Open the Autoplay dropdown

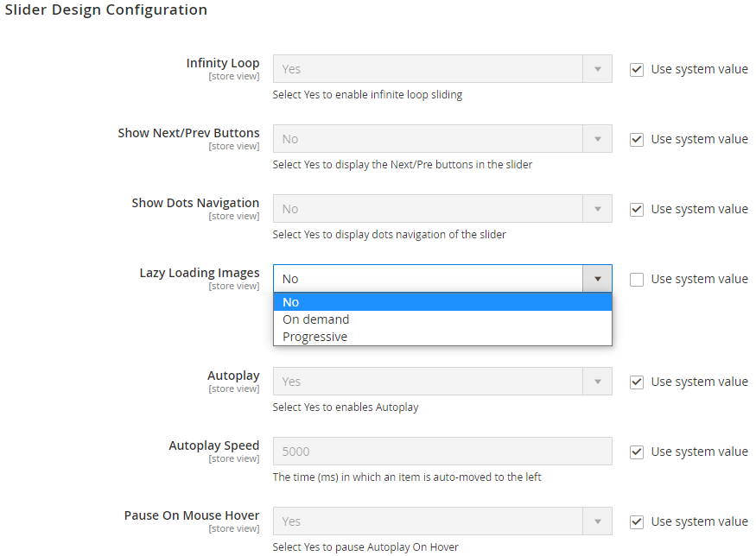(442, 382)
